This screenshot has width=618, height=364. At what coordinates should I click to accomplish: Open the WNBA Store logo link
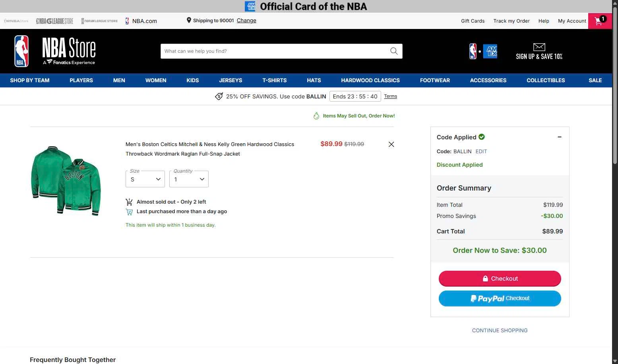pos(16,21)
